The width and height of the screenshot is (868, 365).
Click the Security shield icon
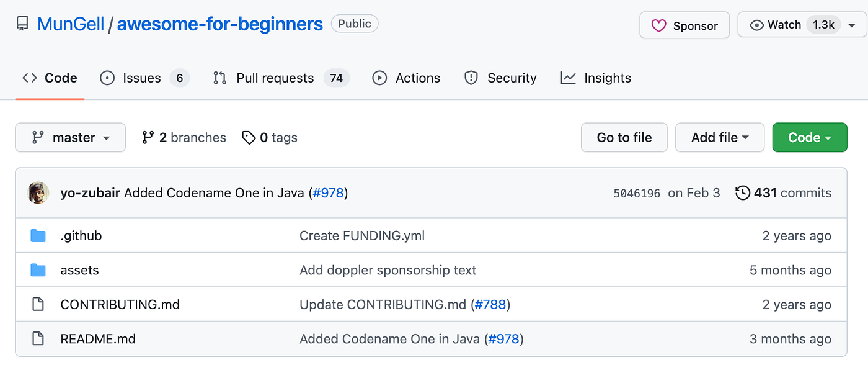pyautogui.click(x=471, y=78)
